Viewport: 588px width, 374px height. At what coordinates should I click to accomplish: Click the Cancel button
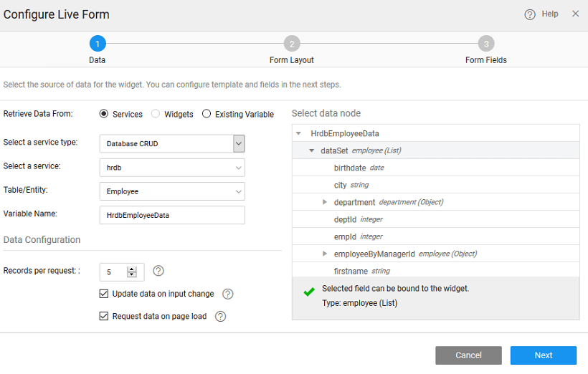point(468,355)
